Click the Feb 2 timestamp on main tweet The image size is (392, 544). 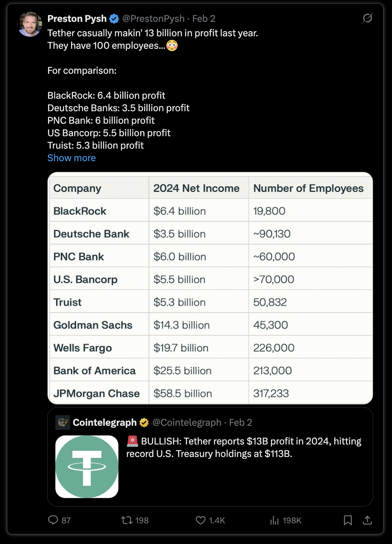(x=204, y=19)
